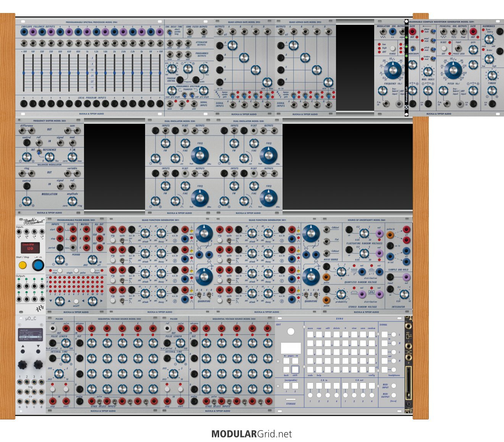Click output jack d on uO_C module
The image size is (504, 442).
tap(41, 402)
